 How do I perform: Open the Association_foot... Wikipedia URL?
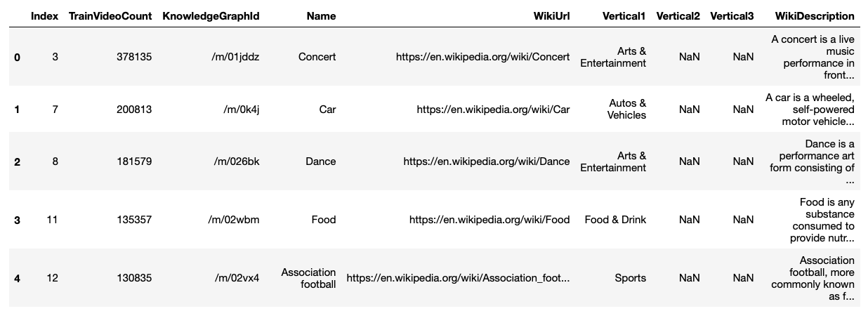coord(459,278)
